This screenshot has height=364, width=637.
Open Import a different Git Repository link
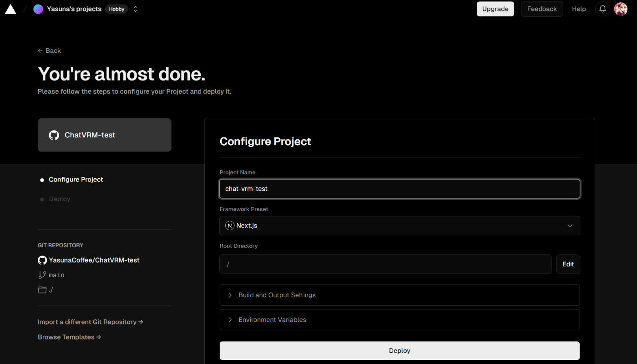[91, 322]
